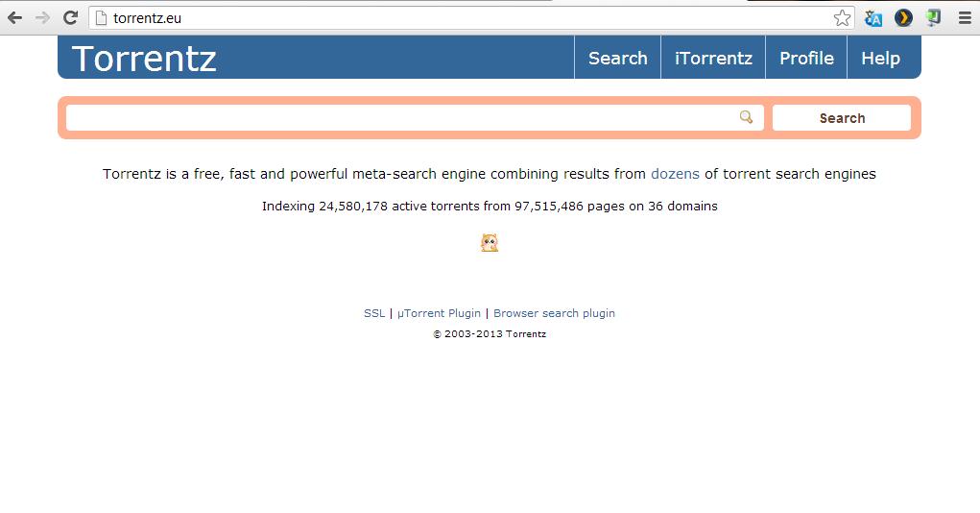Open the SSL footer link
Screen dimensions: 980x513
point(374,313)
